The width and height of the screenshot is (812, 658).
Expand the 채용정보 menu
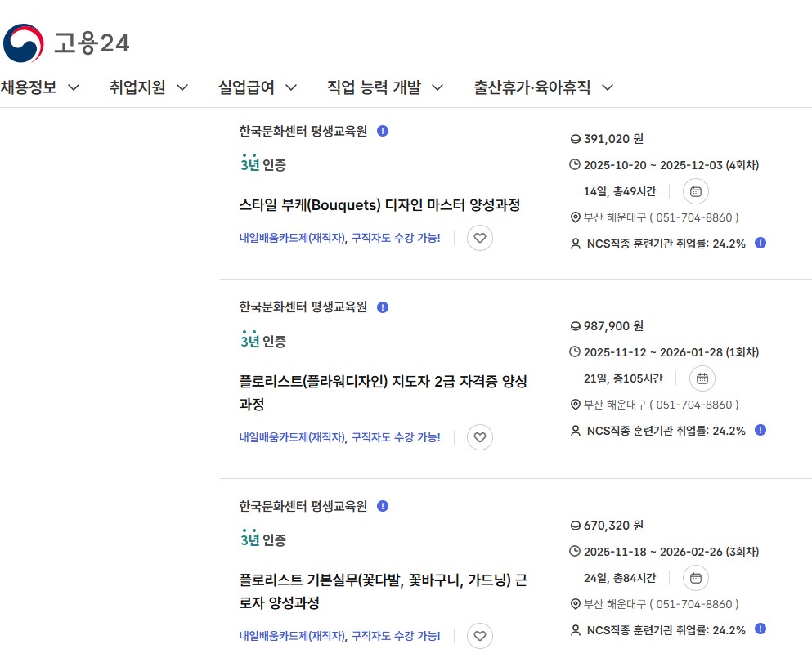pyautogui.click(x=39, y=87)
